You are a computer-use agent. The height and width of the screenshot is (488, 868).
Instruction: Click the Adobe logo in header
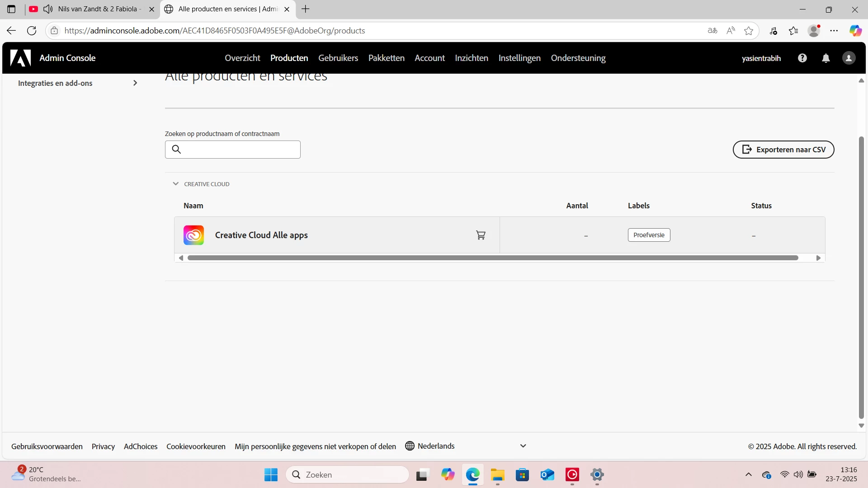coord(20,58)
